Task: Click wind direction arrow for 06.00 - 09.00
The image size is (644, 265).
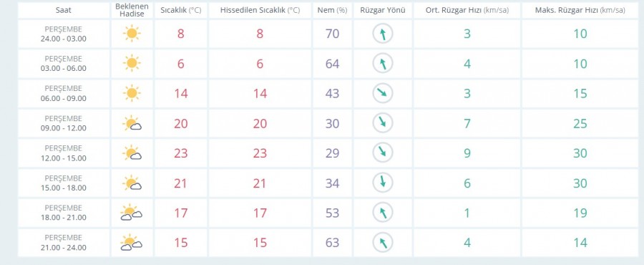Action: [383, 93]
